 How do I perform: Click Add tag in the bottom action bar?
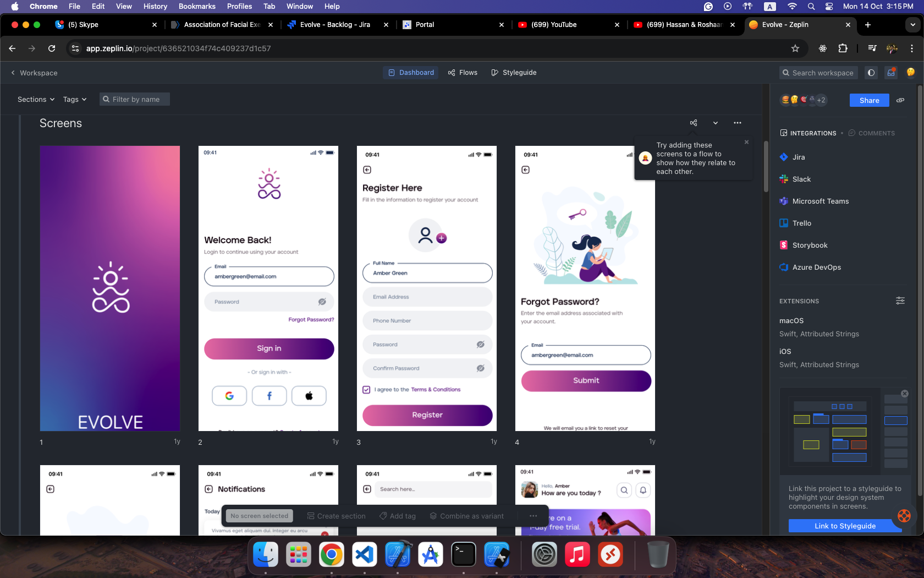click(x=398, y=516)
